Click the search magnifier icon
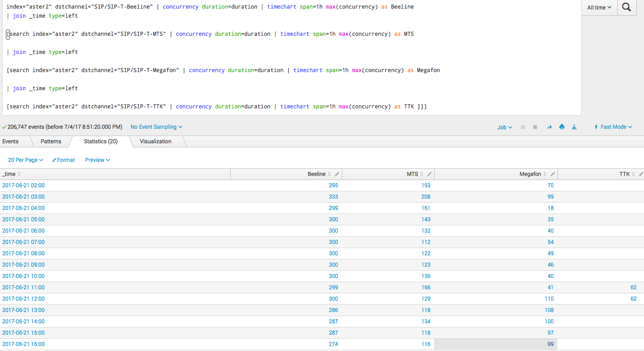Viewport: 644px width, 351px height. pyautogui.click(x=626, y=7)
